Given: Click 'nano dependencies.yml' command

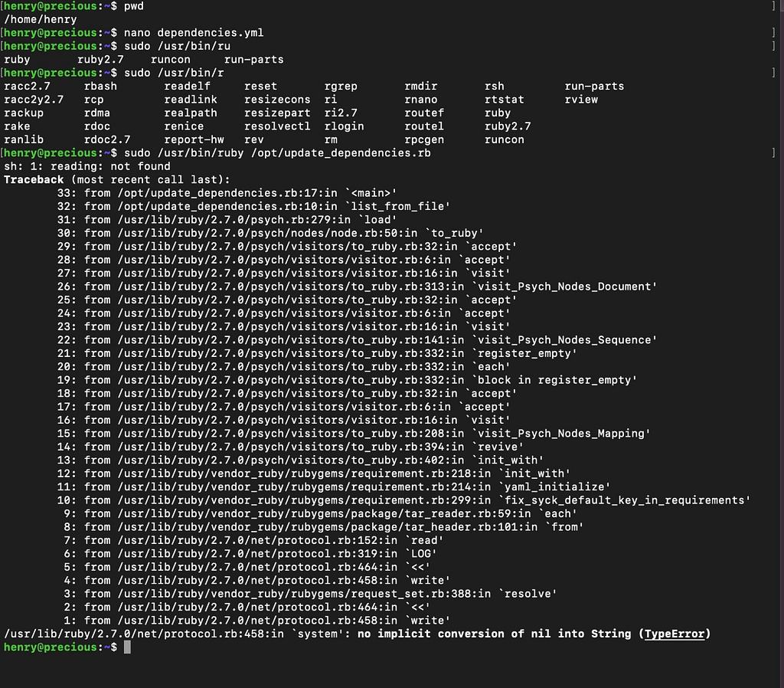Looking at the screenshot, I should (194, 33).
